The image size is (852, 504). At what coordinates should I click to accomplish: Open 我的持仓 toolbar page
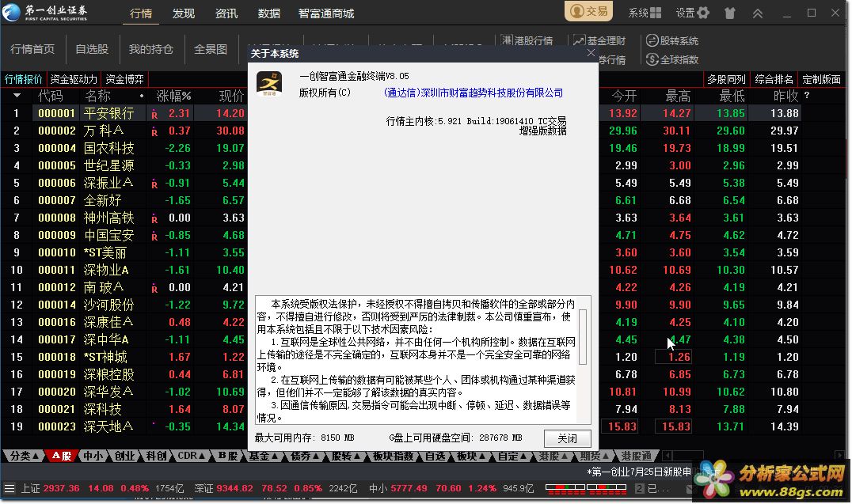151,49
